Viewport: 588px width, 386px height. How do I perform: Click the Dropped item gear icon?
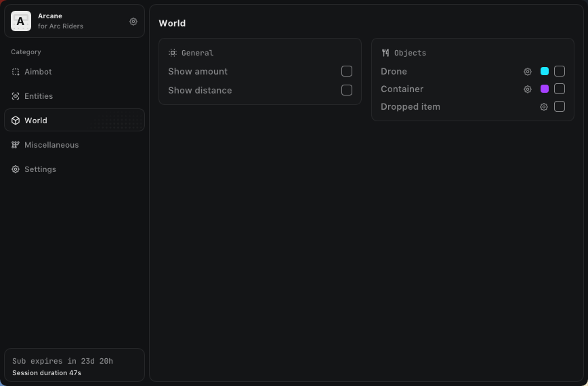[543, 106]
